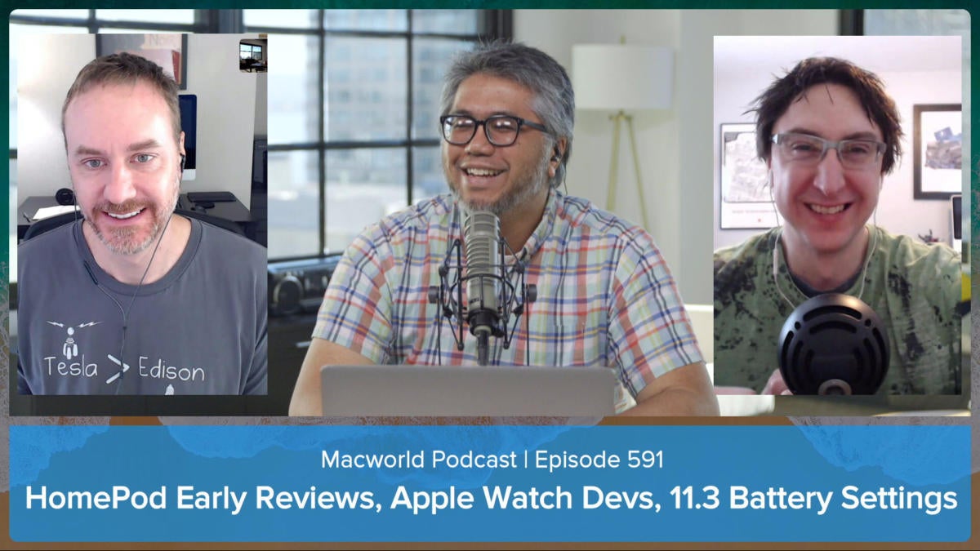
Task: Click the silver laptop lid in front of host
Action: pos(468,390)
